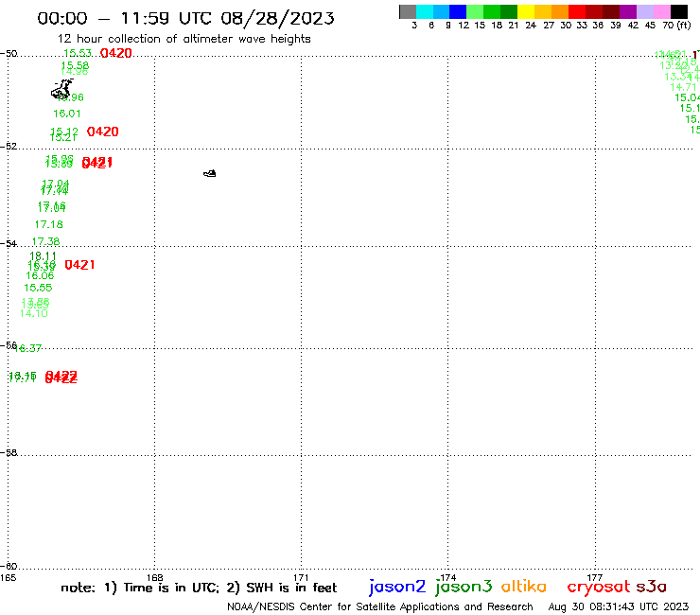Click the 0422 time label near latitude -56

pyautogui.click(x=61, y=378)
